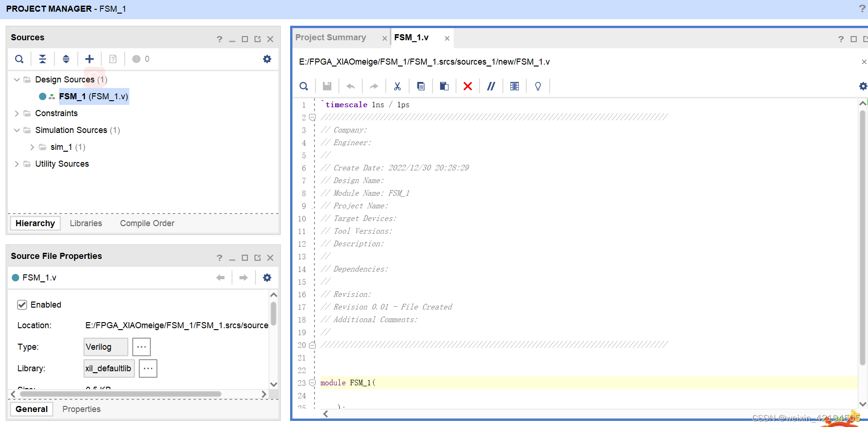Toggle line comment with the // icon
This screenshot has height=427, width=868.
point(491,86)
